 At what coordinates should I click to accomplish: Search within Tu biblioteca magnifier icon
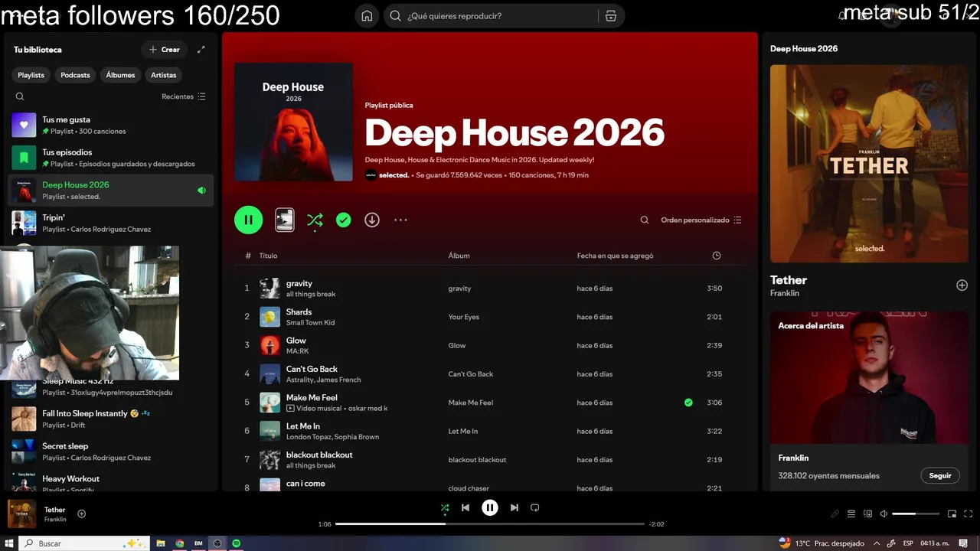click(x=20, y=96)
